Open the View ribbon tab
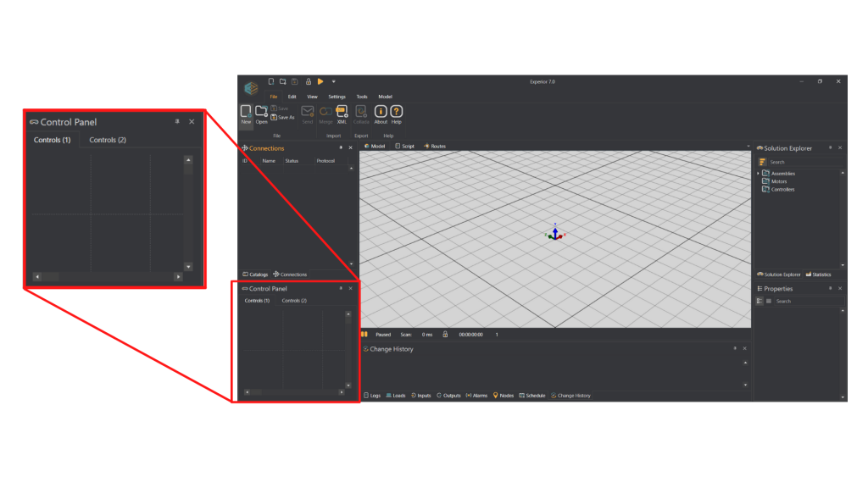The image size is (868, 488). (312, 97)
